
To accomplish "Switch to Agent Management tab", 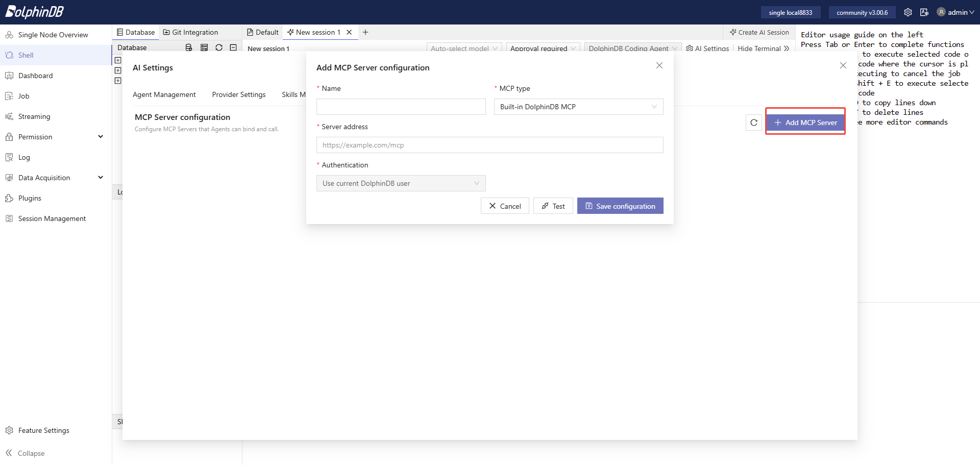I will 164,94.
